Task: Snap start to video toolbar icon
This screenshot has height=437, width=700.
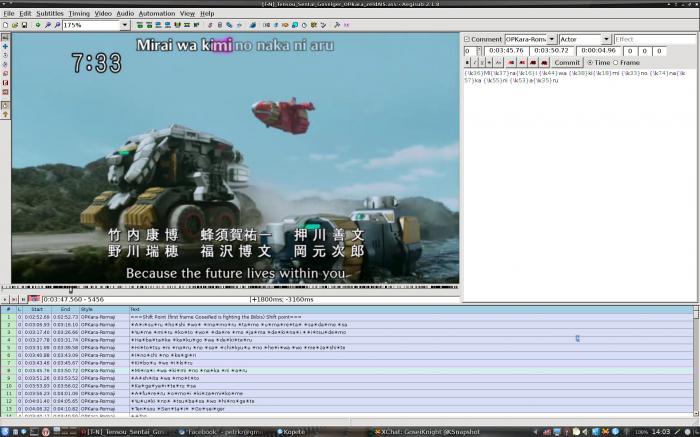Action: (x=158, y=25)
